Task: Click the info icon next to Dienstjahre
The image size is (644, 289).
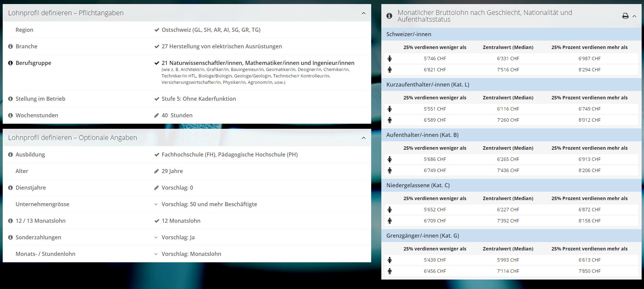Action: tap(10, 188)
